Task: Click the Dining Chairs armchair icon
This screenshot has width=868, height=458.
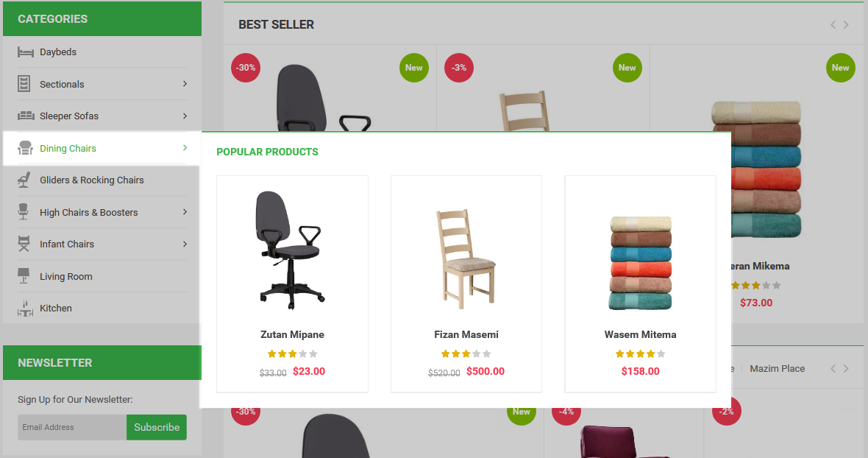Action: point(25,148)
